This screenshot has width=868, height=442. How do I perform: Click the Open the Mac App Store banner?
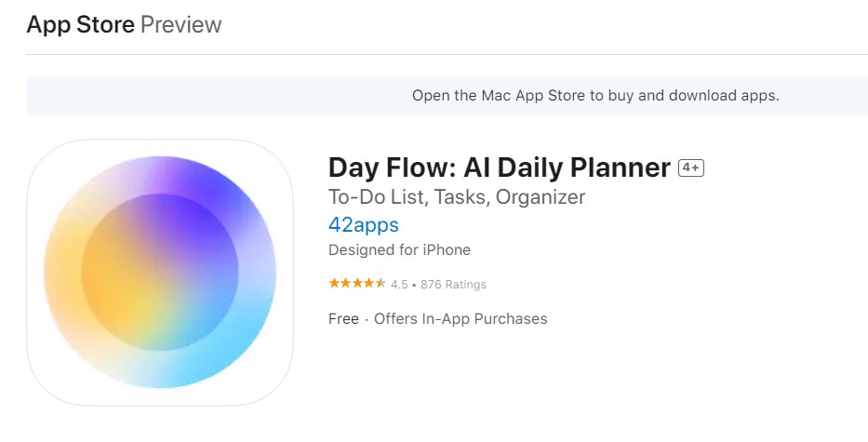click(x=447, y=96)
